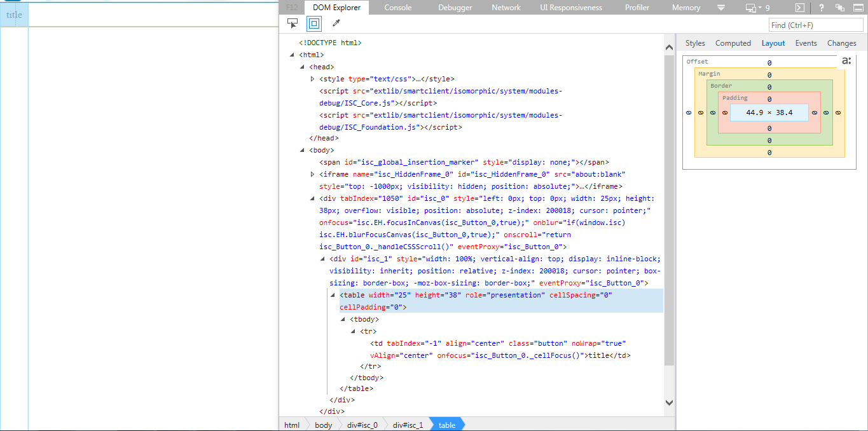This screenshot has height=431, width=868.
Task: Collapse the tbody node
Action: pos(343,319)
